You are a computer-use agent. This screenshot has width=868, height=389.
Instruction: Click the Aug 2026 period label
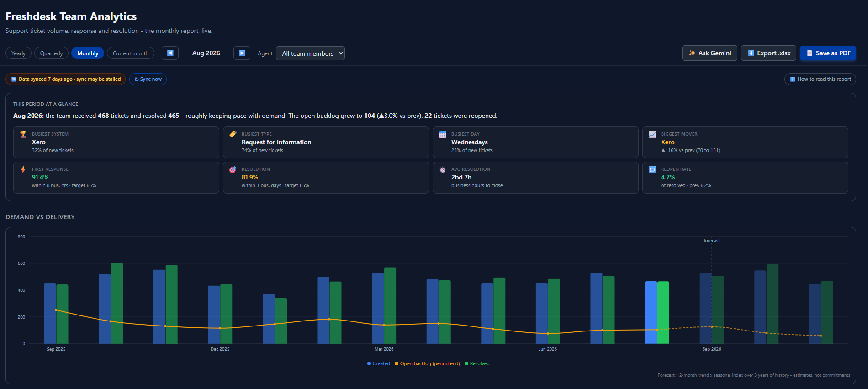206,53
